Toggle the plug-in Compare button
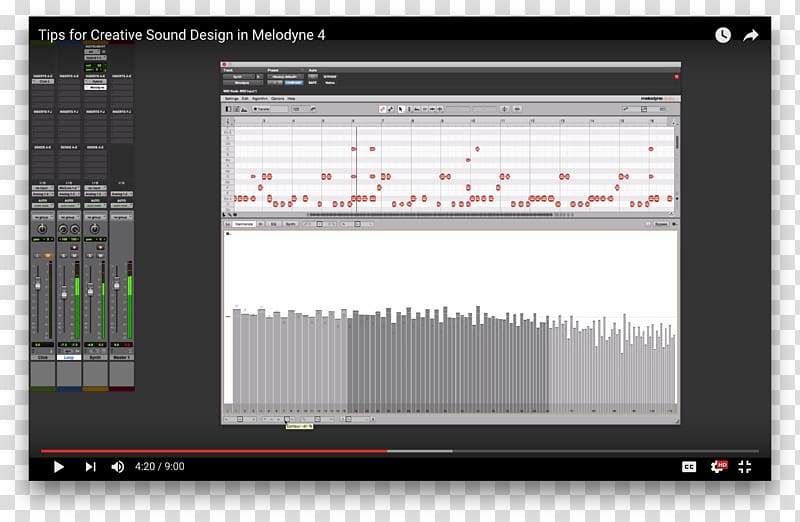Image resolution: width=800 pixels, height=522 pixels. [x=294, y=82]
